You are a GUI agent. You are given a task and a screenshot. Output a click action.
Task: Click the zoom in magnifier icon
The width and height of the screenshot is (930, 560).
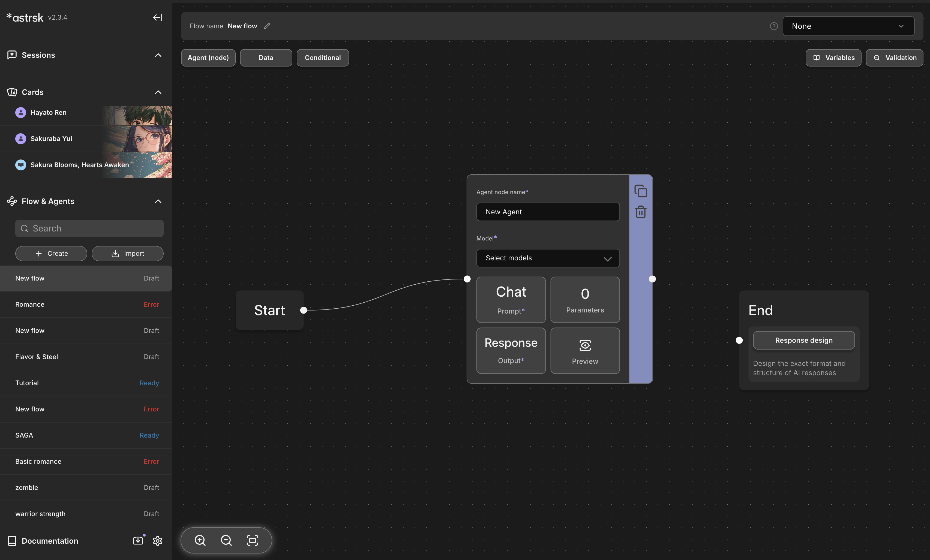pos(200,540)
